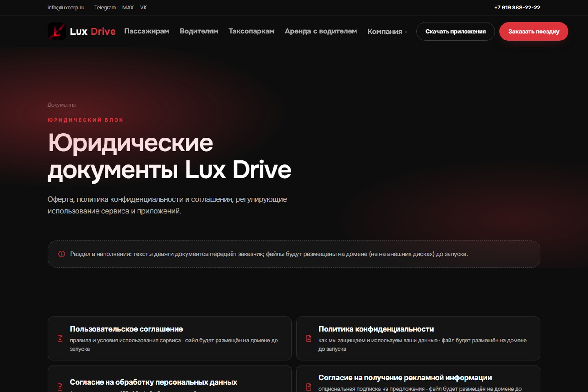Viewport: 588px width, 392px height.
Task: Click the description 'правила и условия использования сервиса'
Action: coord(125,340)
